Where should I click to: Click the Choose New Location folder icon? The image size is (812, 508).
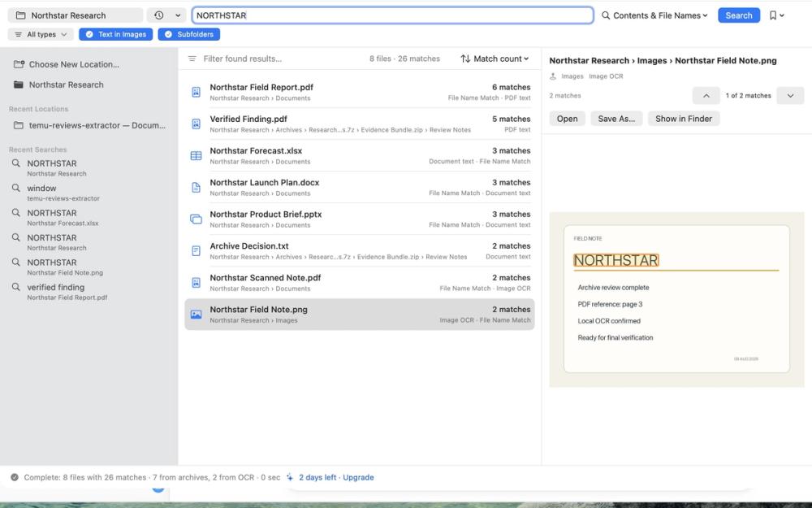coord(19,64)
